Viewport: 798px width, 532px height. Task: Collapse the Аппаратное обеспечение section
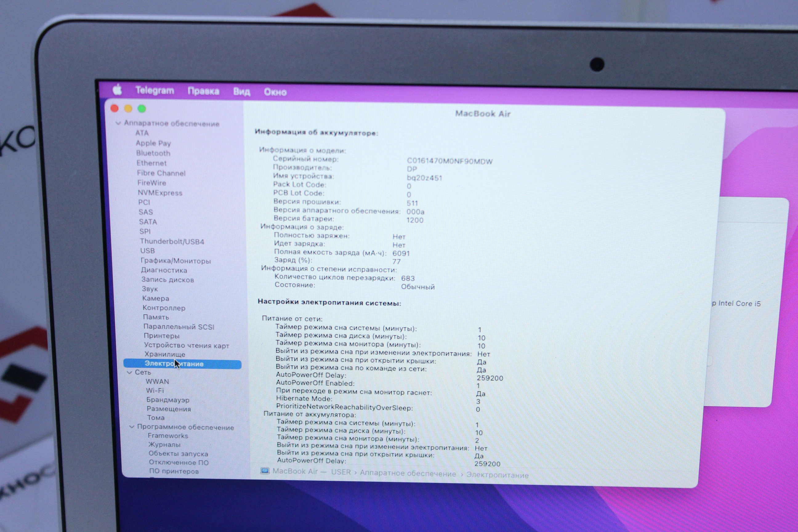(118, 123)
